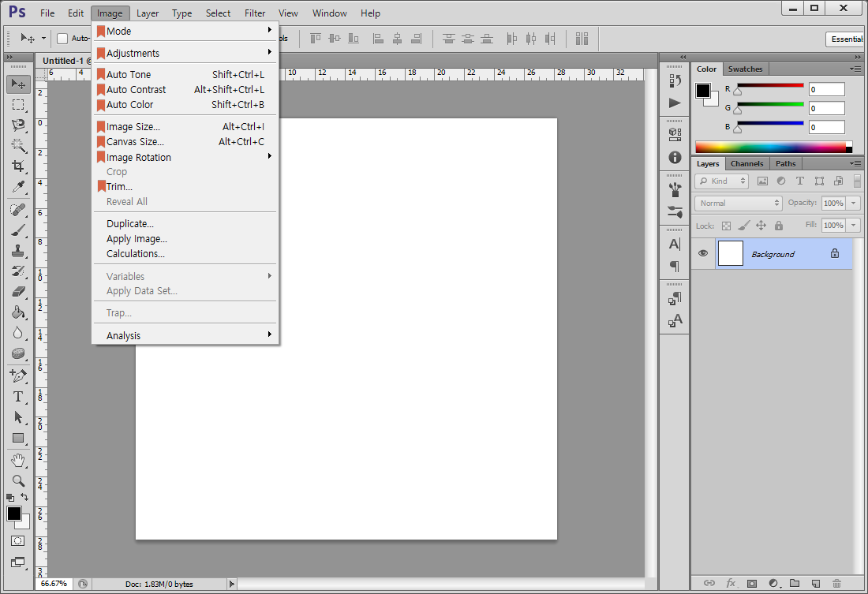This screenshot has height=594, width=868.
Task: Click delete layer trash icon
Action: 836,583
